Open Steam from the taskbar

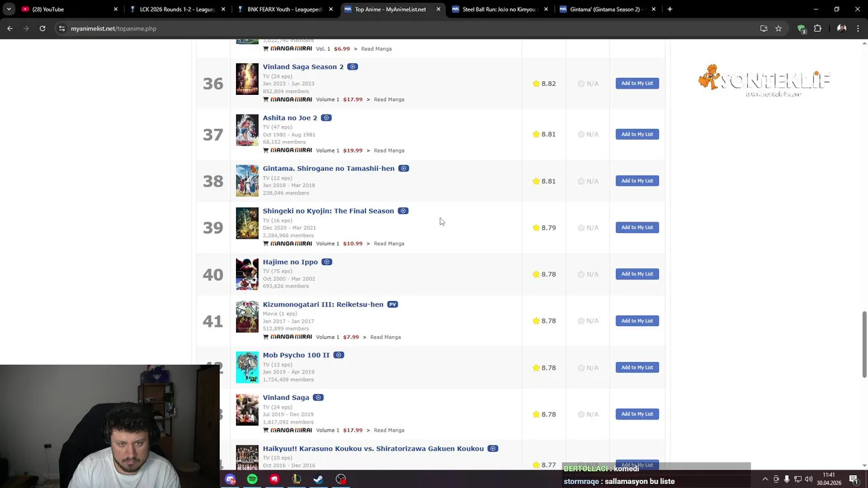pos(318,479)
